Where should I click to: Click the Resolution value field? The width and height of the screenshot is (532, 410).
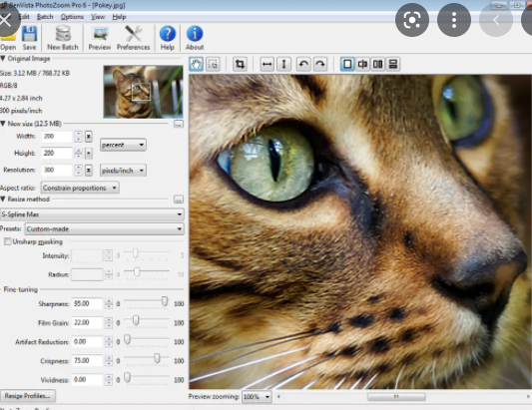(x=57, y=170)
